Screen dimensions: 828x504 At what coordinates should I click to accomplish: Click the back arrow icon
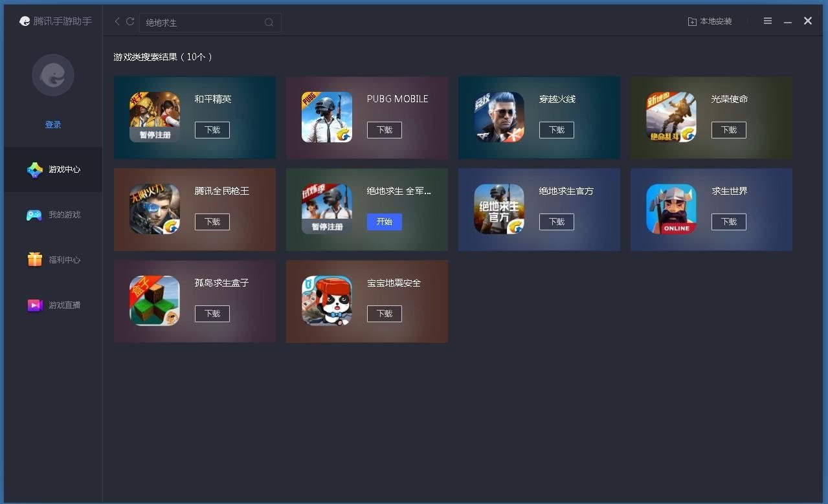117,21
